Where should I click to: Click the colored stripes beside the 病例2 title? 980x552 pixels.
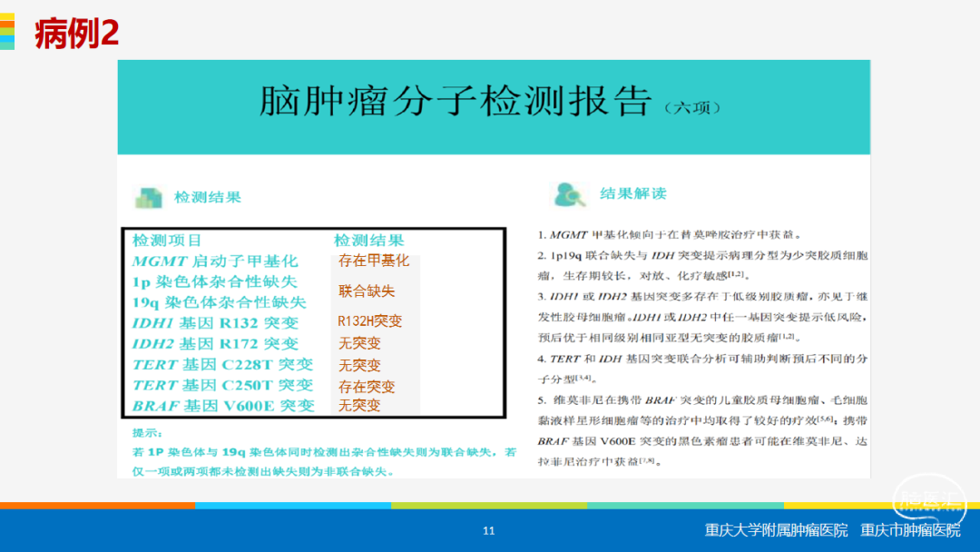7,32
